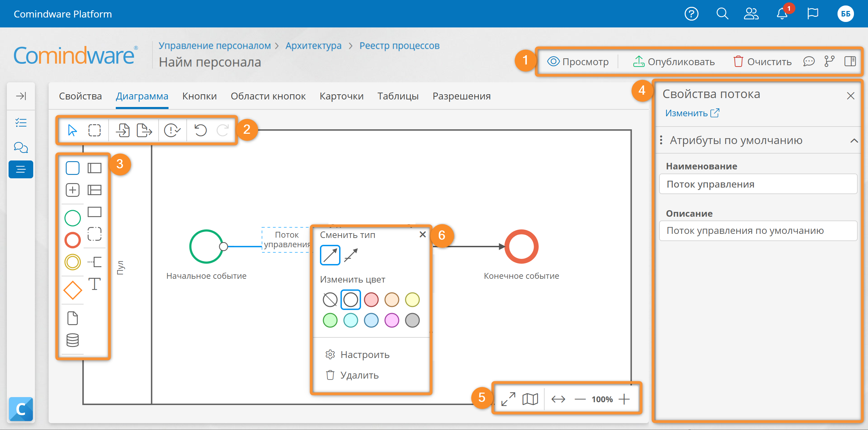This screenshot has width=868, height=430.
Task: Pick the pool element in palette
Action: (x=95, y=168)
